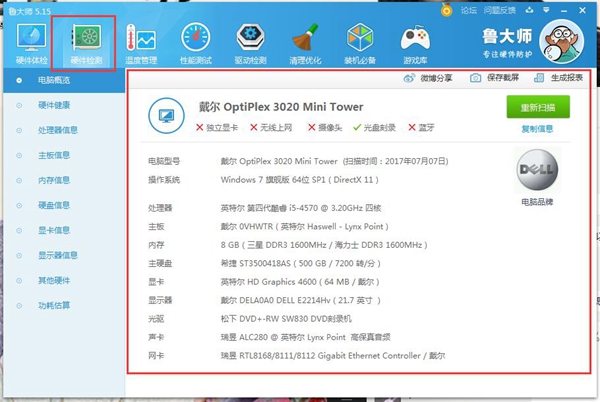Click the 独立显卡 status indicator
This screenshot has width=600, height=402.
coord(217,128)
